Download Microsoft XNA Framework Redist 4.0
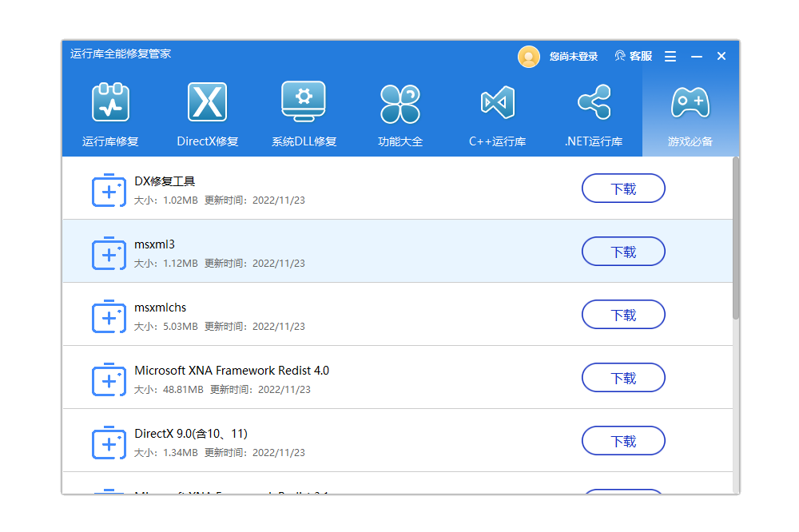The width and height of the screenshot is (799, 532). (623, 377)
